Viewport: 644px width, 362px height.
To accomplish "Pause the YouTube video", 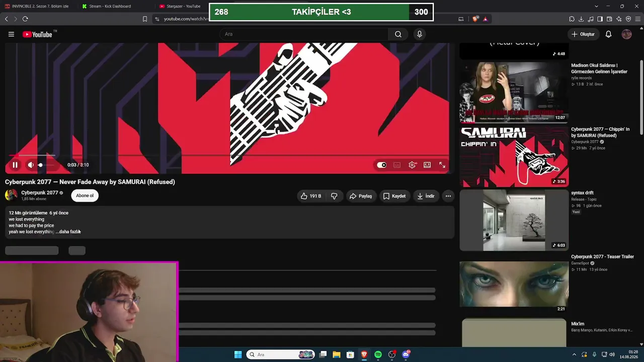I will (x=15, y=165).
